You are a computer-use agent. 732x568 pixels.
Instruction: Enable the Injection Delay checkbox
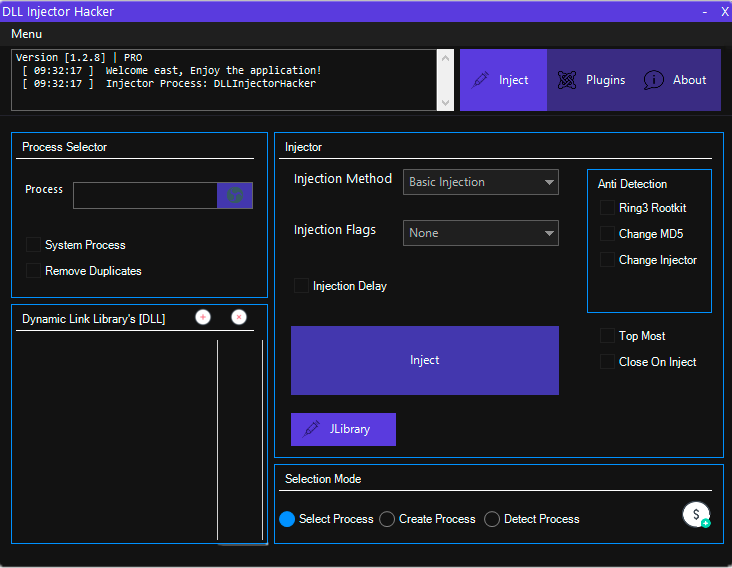coord(302,286)
